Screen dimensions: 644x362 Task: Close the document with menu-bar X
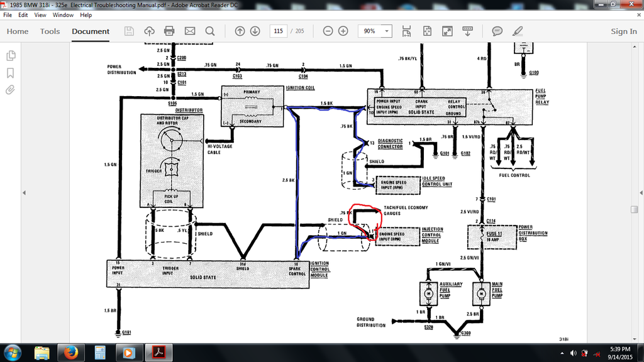(x=639, y=15)
